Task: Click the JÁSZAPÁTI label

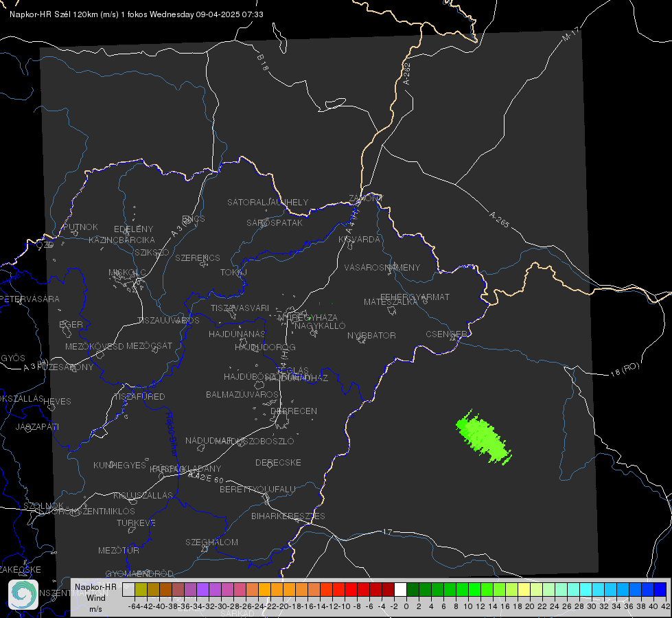Action: pyautogui.click(x=37, y=426)
